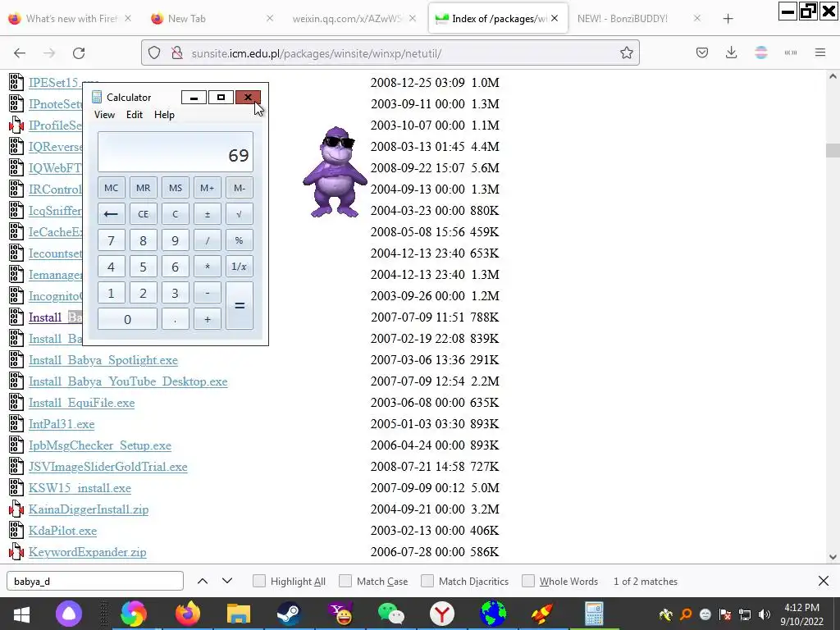Open the JSVImageSliderGoldTrial.exe link

(x=108, y=467)
